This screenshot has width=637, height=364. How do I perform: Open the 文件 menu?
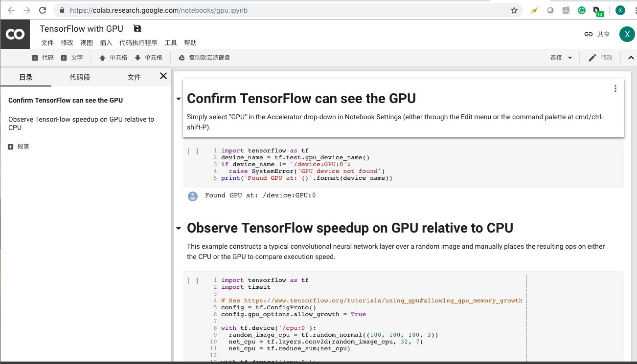click(x=47, y=43)
